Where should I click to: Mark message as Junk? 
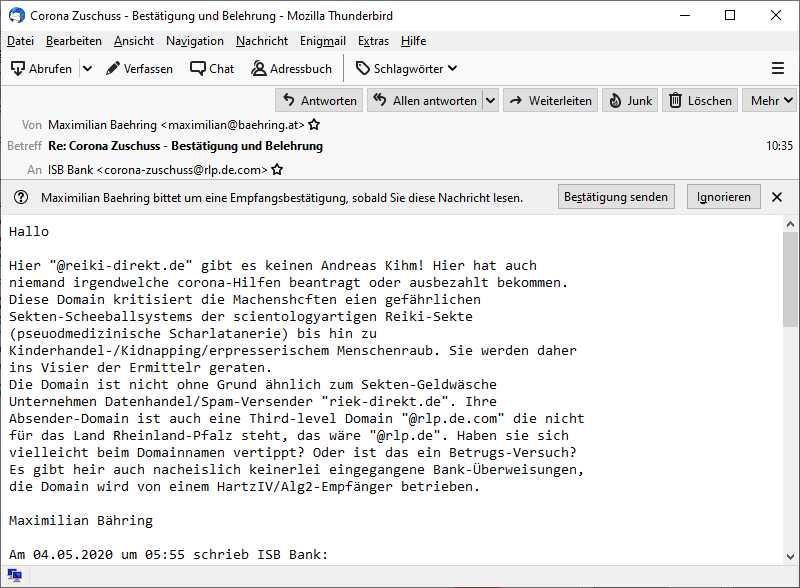pyautogui.click(x=630, y=101)
